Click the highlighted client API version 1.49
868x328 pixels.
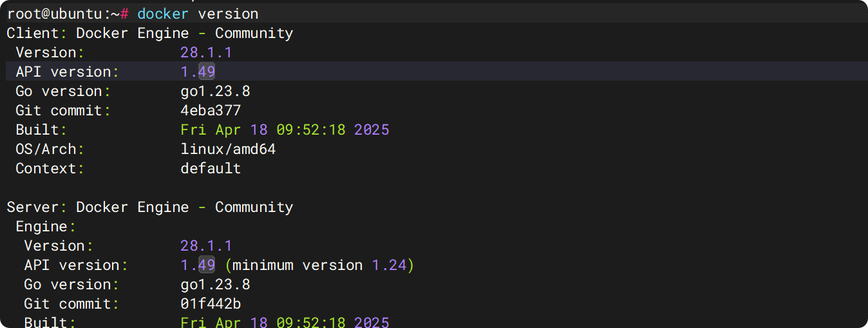(198, 72)
